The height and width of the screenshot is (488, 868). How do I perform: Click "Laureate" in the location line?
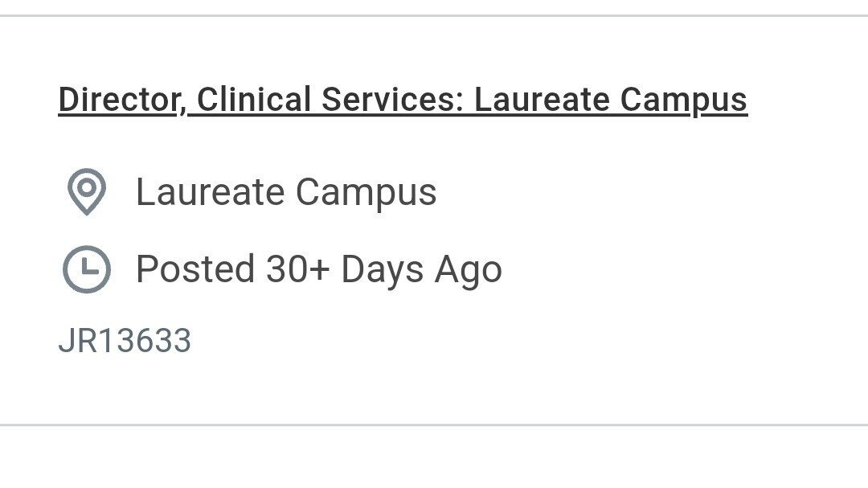[210, 192]
